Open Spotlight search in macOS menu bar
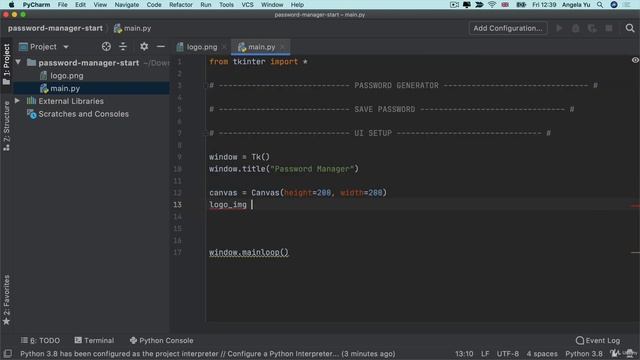Viewport: 640px width, 360px height. pos(600,5)
